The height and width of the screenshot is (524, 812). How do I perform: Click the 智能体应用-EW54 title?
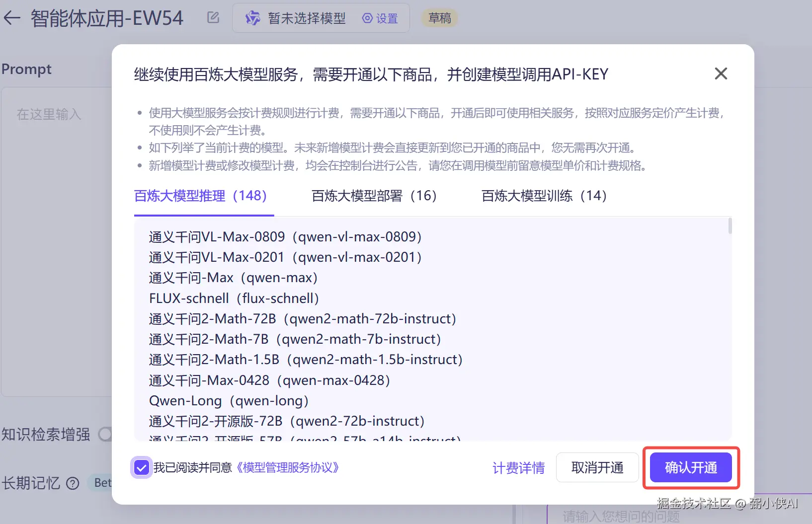coord(107,18)
